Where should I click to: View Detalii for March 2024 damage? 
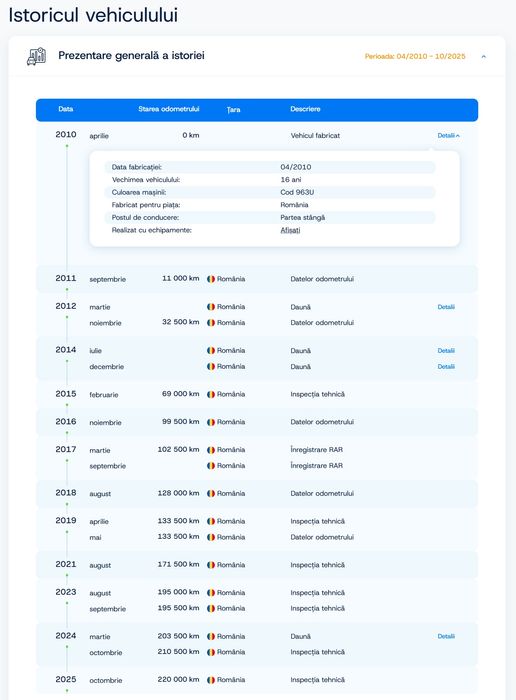[x=446, y=636]
